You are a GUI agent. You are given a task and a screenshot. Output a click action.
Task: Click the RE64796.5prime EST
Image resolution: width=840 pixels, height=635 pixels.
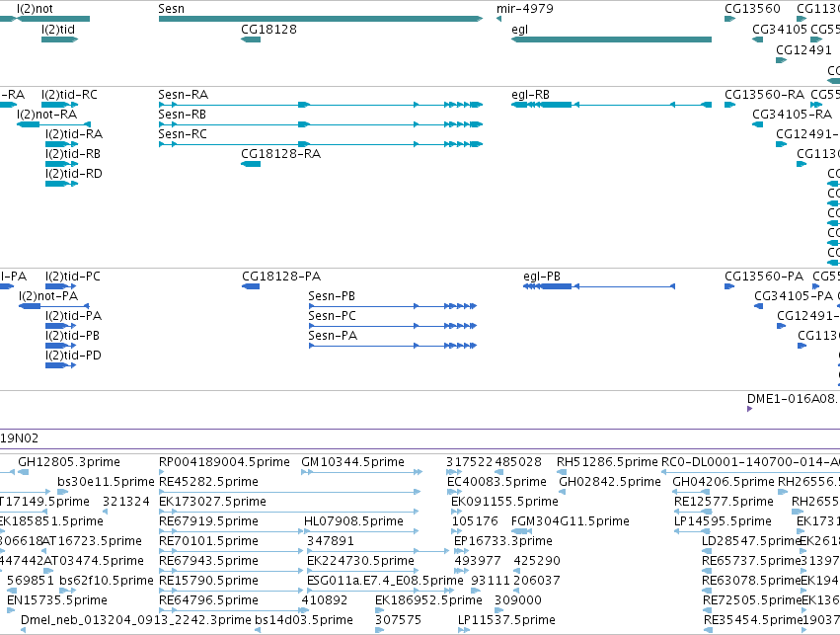click(231, 611)
